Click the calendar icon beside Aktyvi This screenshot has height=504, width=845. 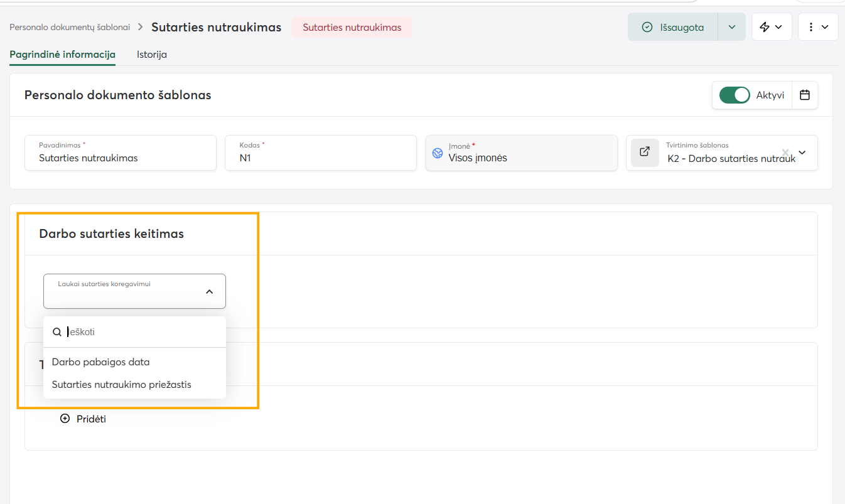pyautogui.click(x=805, y=95)
